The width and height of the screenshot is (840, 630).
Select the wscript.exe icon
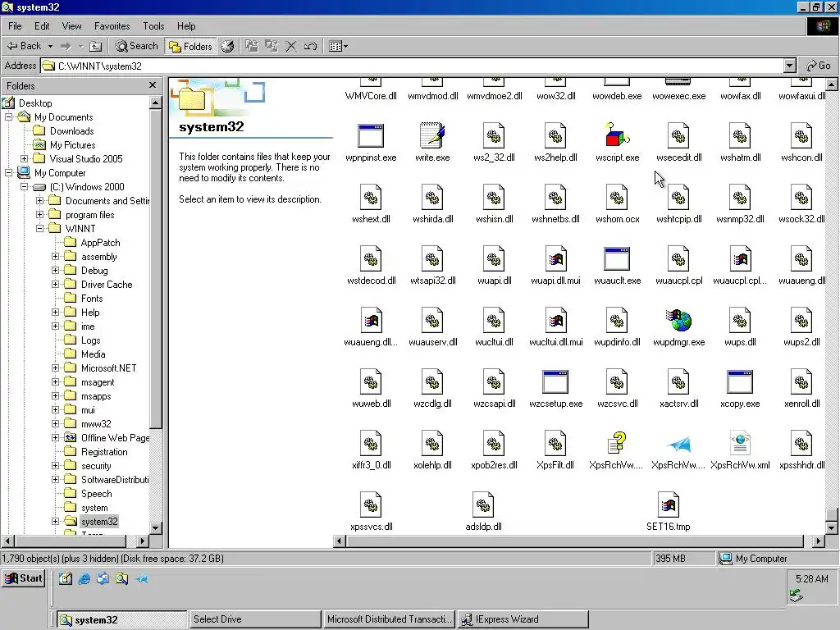tap(617, 135)
